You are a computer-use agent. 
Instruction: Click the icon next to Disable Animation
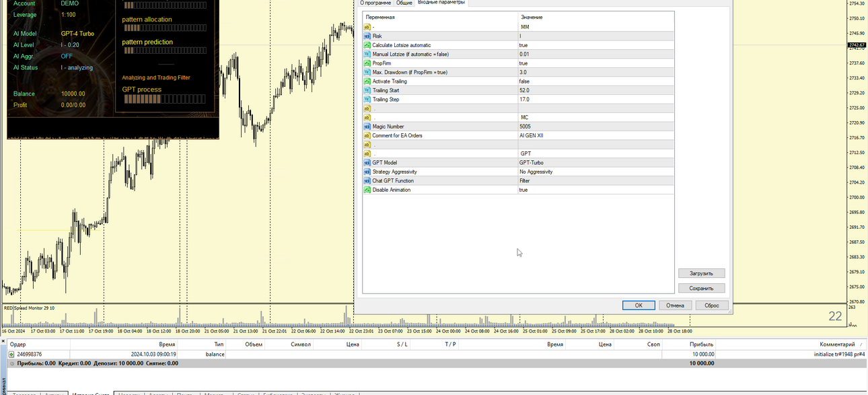pyautogui.click(x=367, y=190)
